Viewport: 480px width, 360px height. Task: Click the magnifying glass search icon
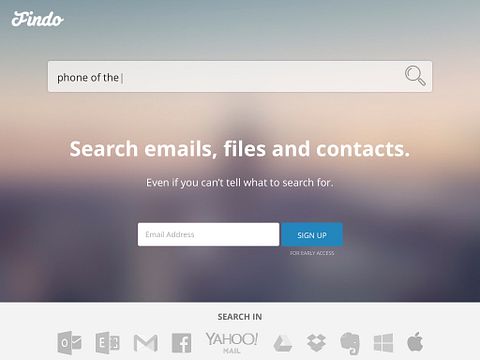click(415, 76)
